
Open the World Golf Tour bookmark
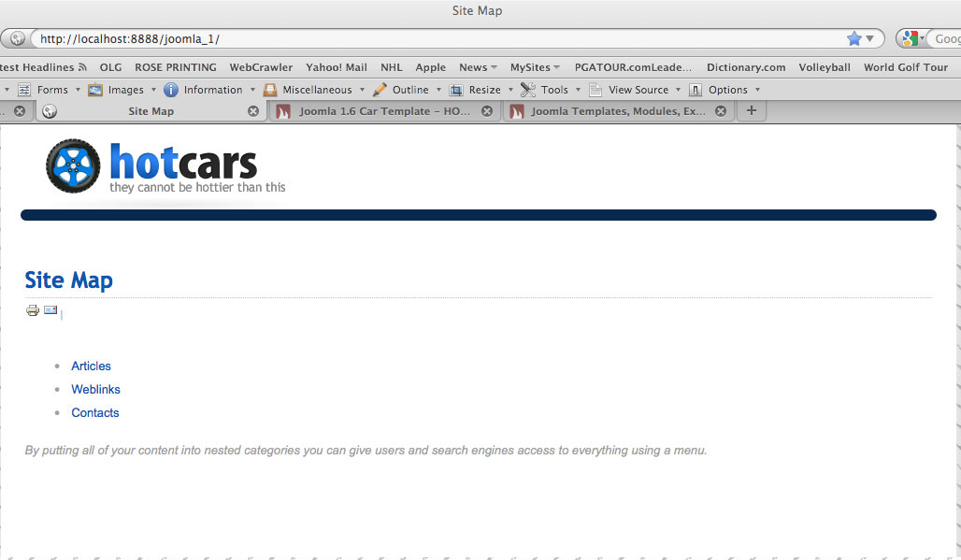pyautogui.click(x=906, y=67)
